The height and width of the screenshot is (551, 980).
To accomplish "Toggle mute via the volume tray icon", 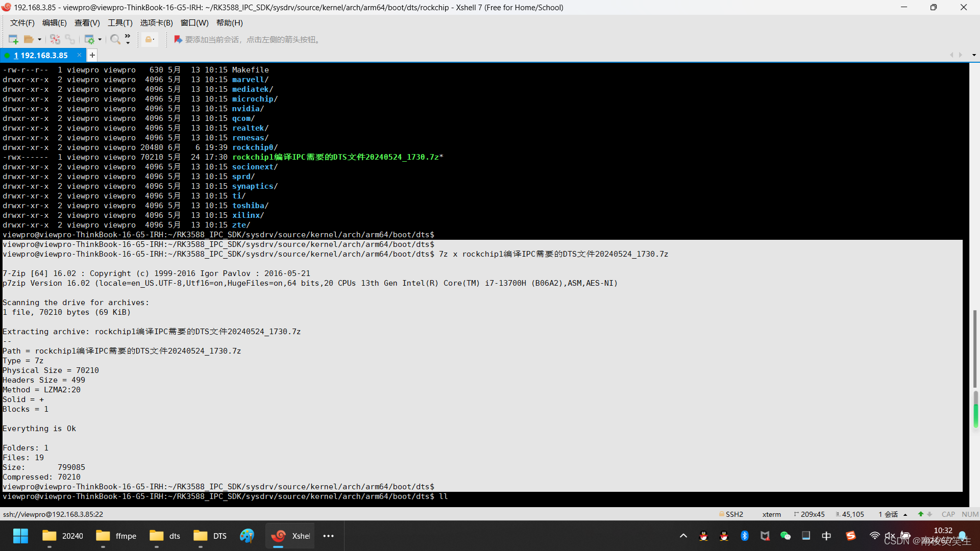I will (890, 536).
